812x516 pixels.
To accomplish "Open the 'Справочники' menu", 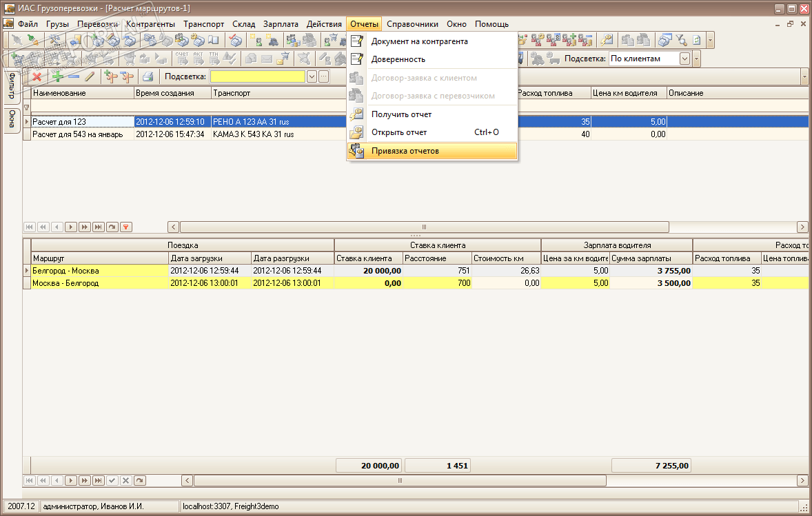I will click(412, 24).
